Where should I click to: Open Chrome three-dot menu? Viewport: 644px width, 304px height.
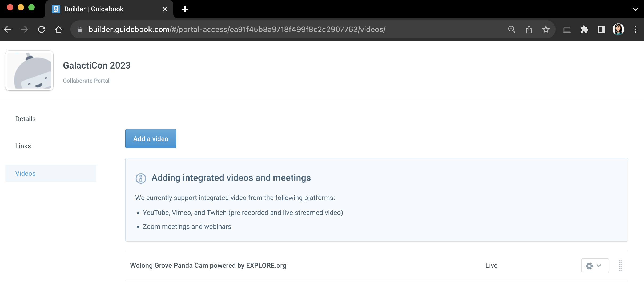pyautogui.click(x=635, y=29)
